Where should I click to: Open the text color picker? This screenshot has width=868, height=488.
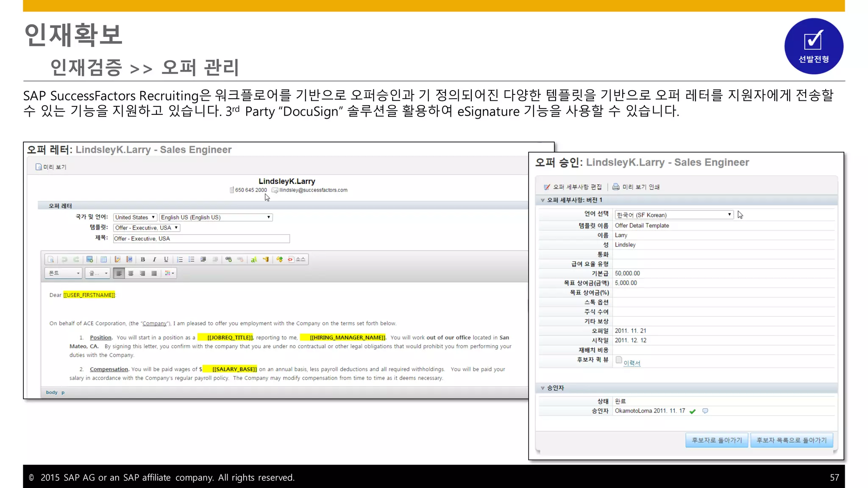tap(169, 274)
